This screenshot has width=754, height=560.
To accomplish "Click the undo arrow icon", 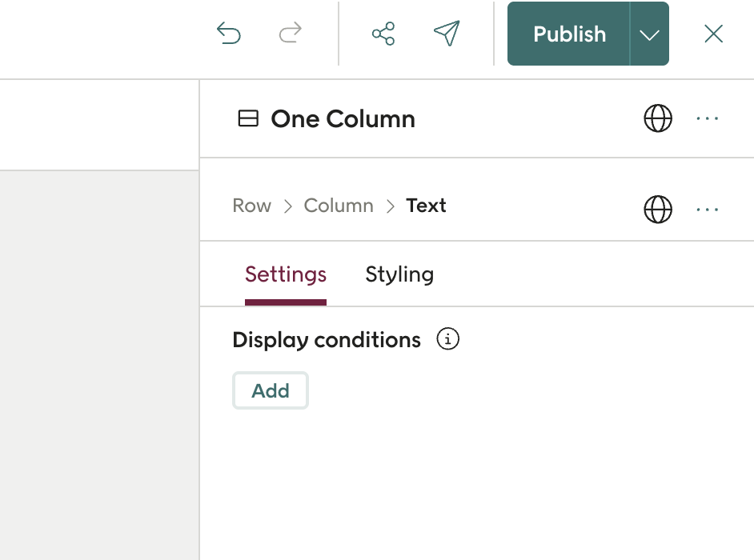I will (228, 33).
